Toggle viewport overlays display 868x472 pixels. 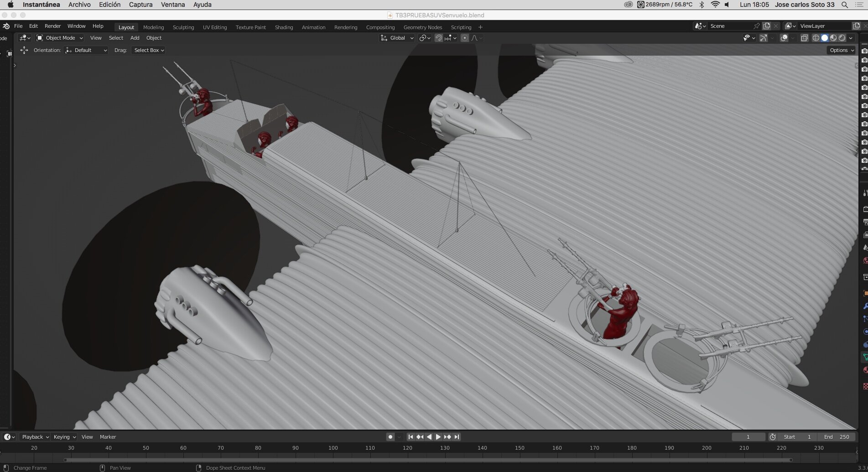[784, 38]
